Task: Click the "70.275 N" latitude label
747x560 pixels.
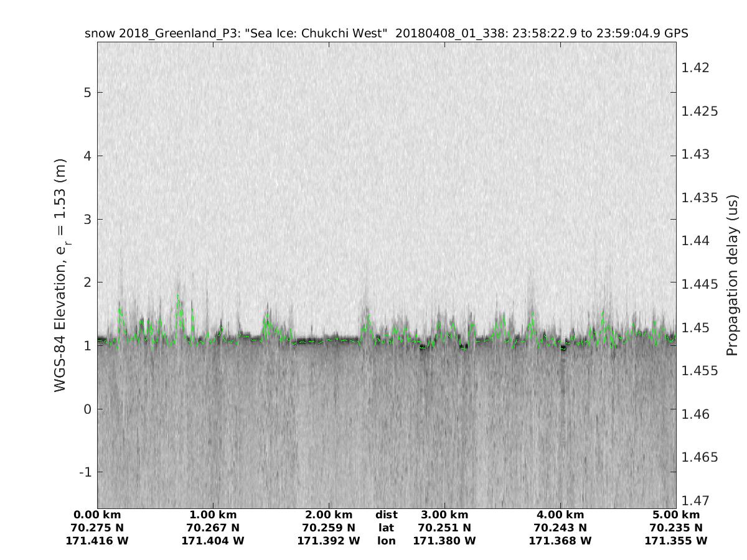Action: [97, 528]
